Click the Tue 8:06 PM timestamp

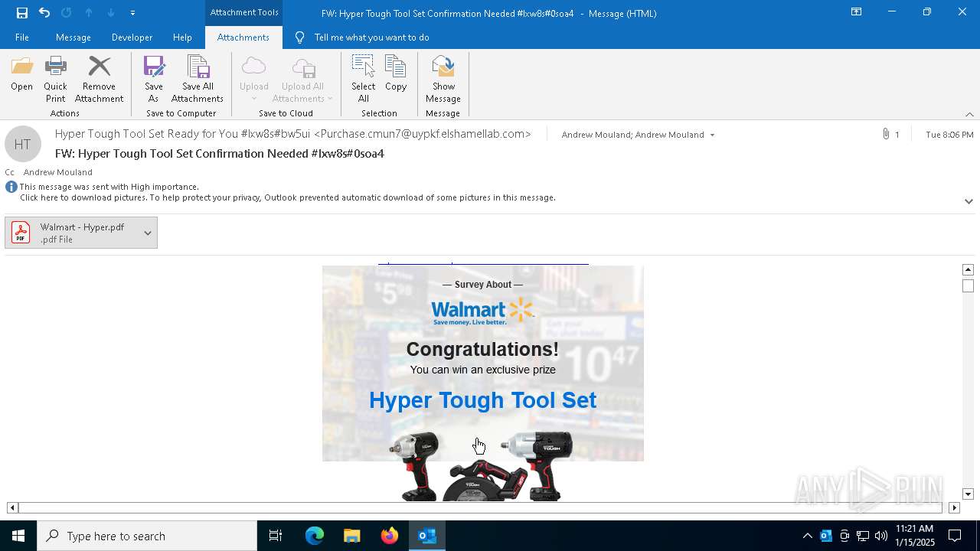[949, 135]
